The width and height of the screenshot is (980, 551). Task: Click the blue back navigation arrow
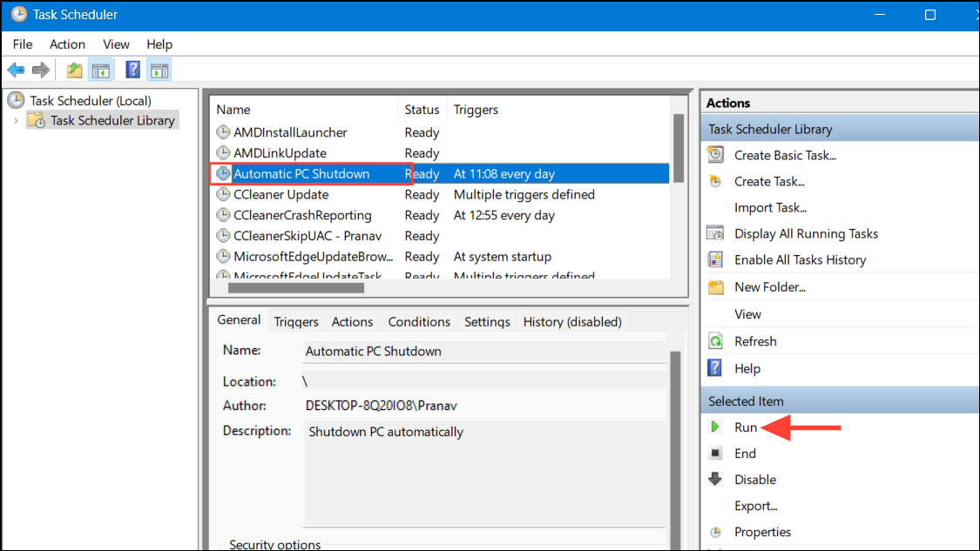(x=16, y=69)
